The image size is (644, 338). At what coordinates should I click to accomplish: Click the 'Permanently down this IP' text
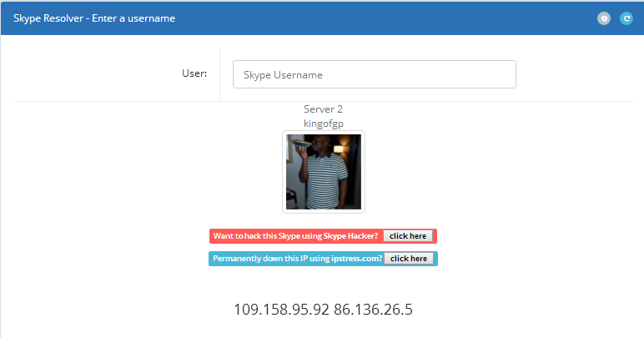pyautogui.click(x=297, y=259)
